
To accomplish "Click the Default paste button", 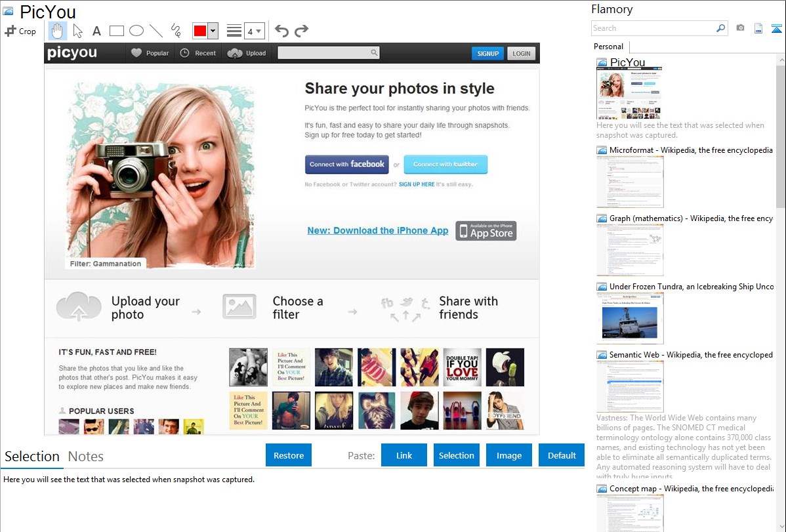I will pos(562,455).
